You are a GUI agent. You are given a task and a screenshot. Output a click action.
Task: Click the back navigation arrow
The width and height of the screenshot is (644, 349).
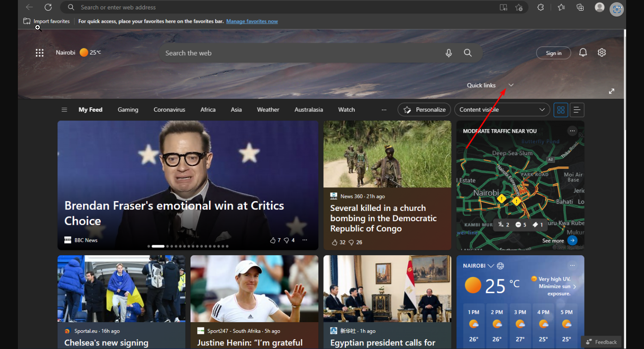[x=30, y=7]
